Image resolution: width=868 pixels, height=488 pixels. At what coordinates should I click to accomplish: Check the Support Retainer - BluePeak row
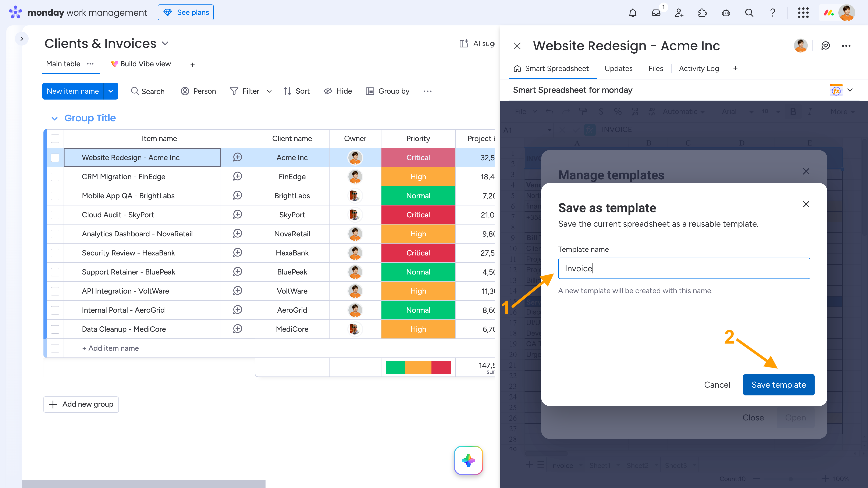pyautogui.click(x=55, y=272)
